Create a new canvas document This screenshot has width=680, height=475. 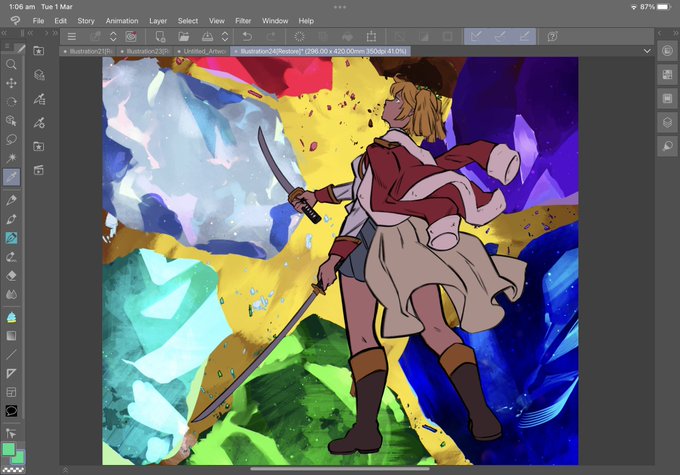[160, 36]
